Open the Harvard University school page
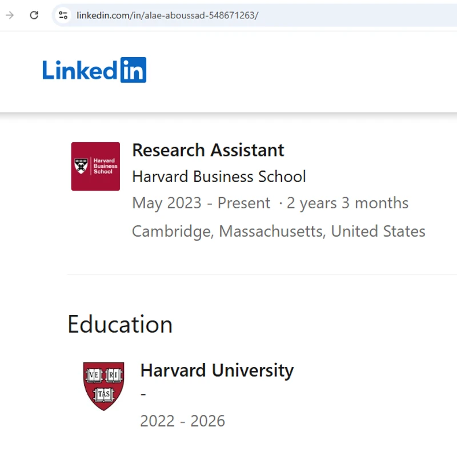Screen dimensions: 457x476 [216, 370]
